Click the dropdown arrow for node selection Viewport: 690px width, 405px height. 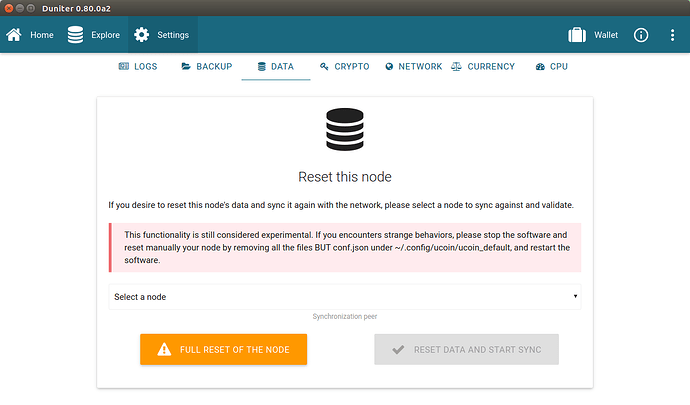575,296
